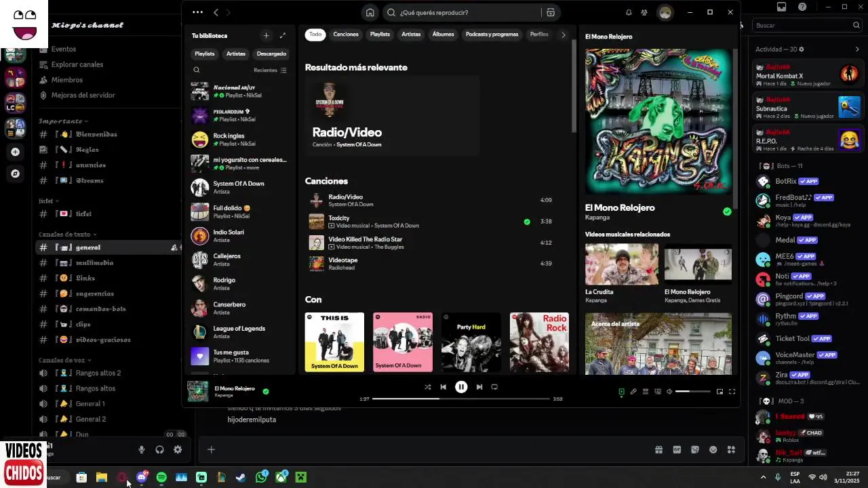Select the Artistas search filter tab
Screen dimensions: 868x488
click(411, 35)
